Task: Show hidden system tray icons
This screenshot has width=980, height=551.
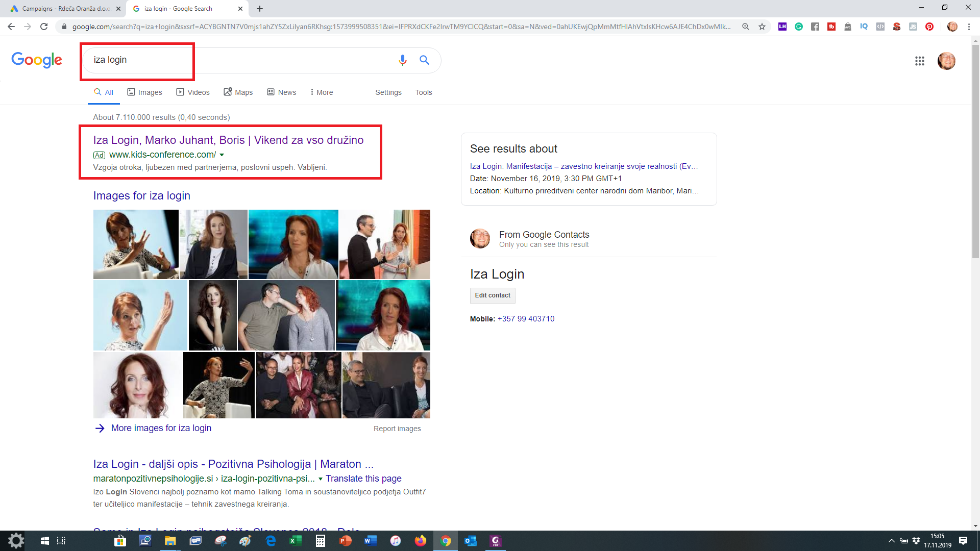Action: click(x=891, y=541)
